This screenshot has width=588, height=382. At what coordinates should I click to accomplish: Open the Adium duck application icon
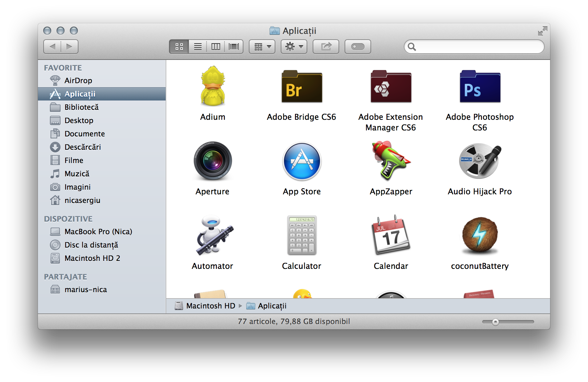[x=213, y=86]
